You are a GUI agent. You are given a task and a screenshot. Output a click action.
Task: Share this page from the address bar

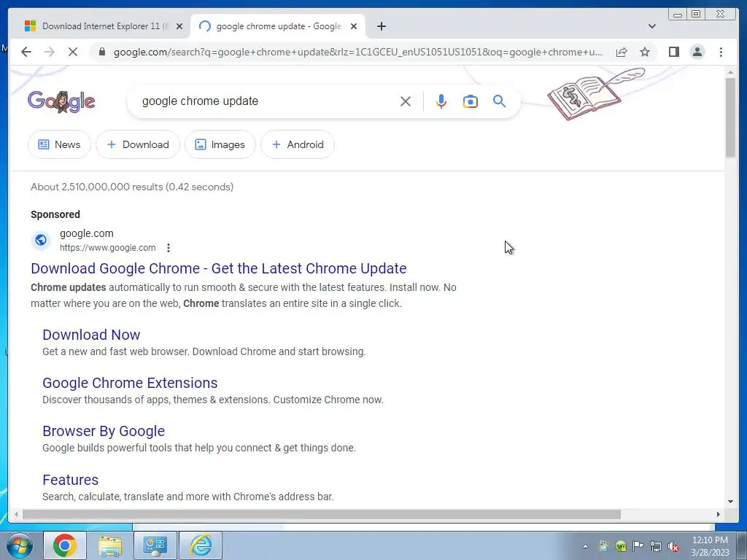[622, 52]
